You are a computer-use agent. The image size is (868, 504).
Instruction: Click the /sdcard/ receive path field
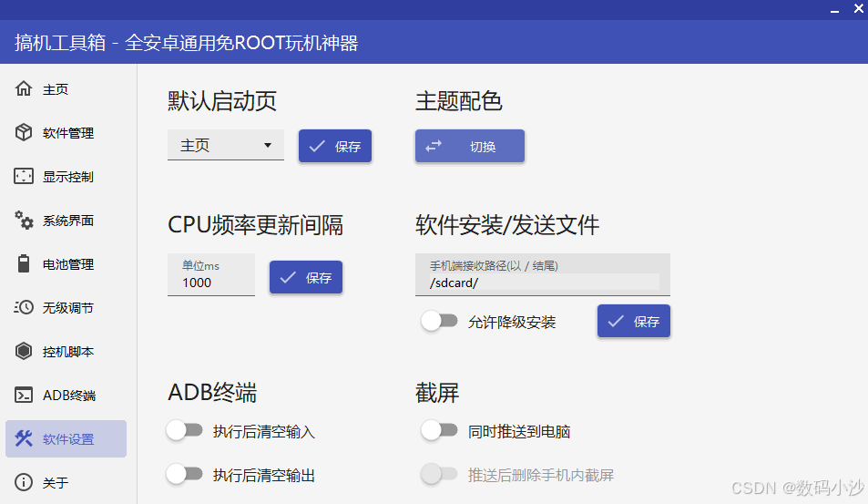[543, 274]
